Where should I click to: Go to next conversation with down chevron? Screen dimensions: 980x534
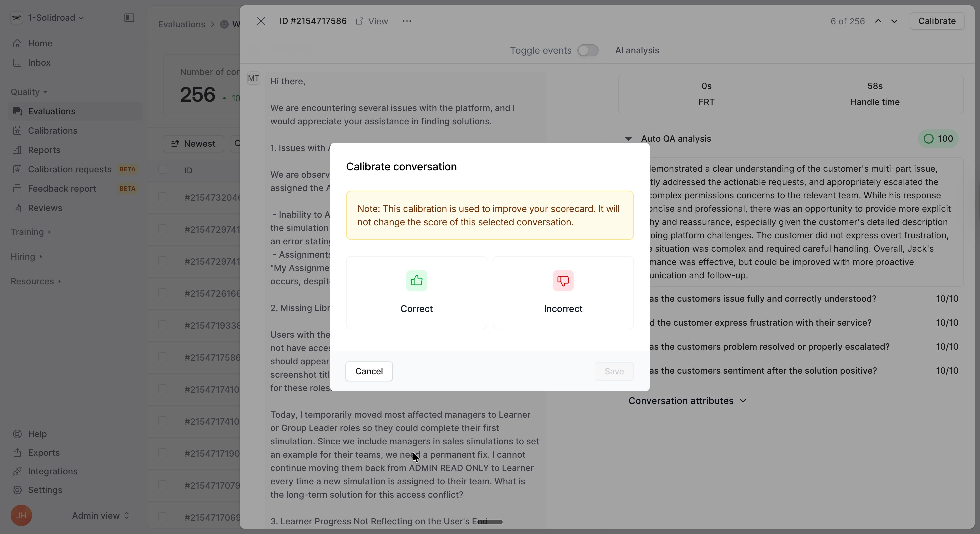pos(894,21)
